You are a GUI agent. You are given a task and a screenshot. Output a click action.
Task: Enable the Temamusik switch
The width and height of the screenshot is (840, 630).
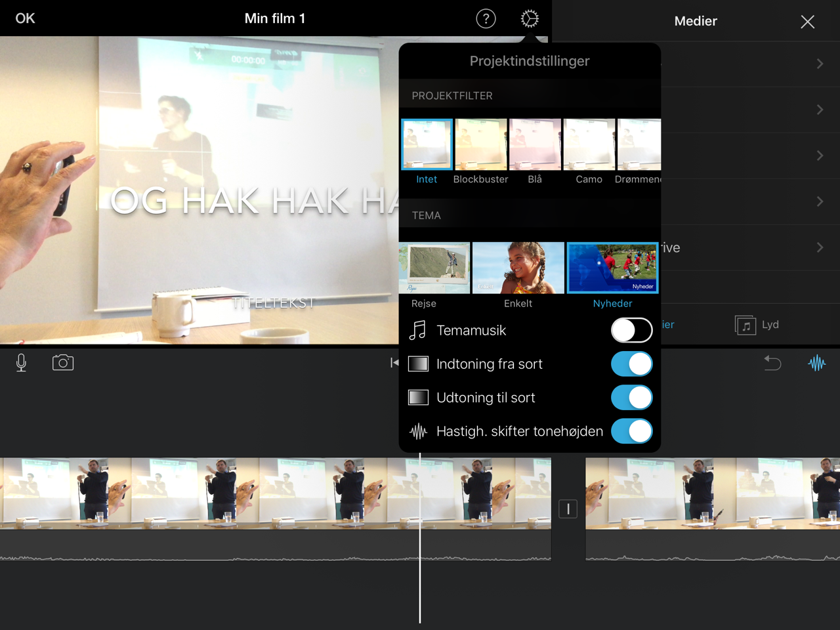coord(631,330)
